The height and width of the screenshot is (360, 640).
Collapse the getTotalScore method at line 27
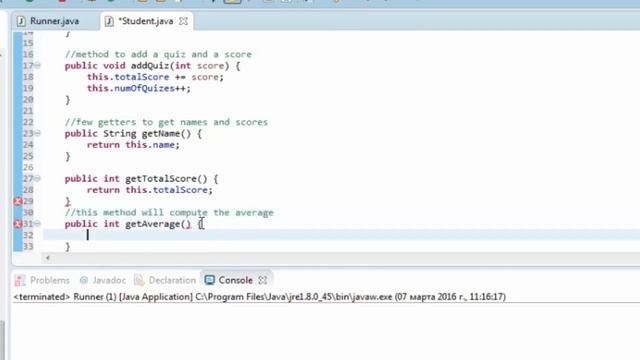tap(38, 178)
